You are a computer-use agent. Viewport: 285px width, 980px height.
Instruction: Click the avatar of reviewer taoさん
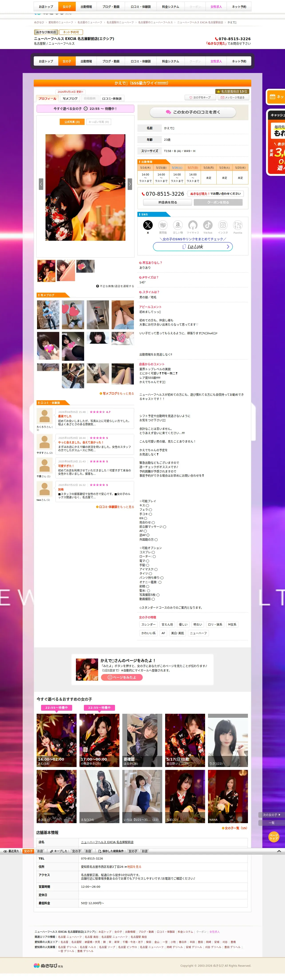point(45,489)
